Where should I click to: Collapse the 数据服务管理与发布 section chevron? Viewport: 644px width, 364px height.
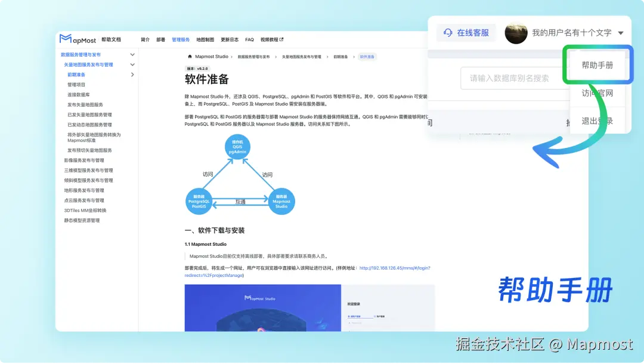[x=132, y=55]
